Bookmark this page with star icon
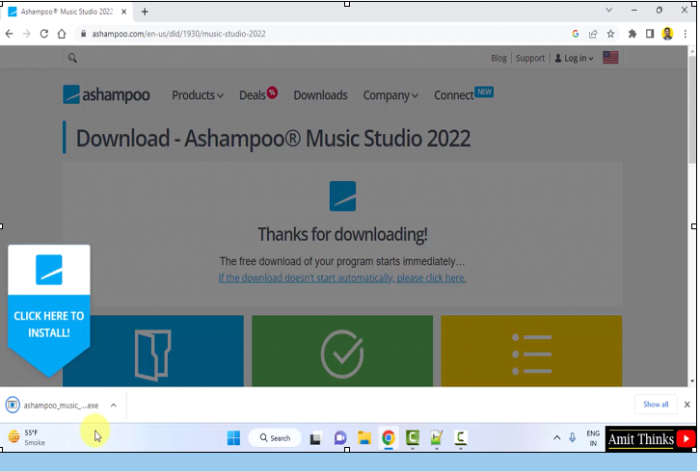Viewport: 700px width, 472px height. click(610, 34)
